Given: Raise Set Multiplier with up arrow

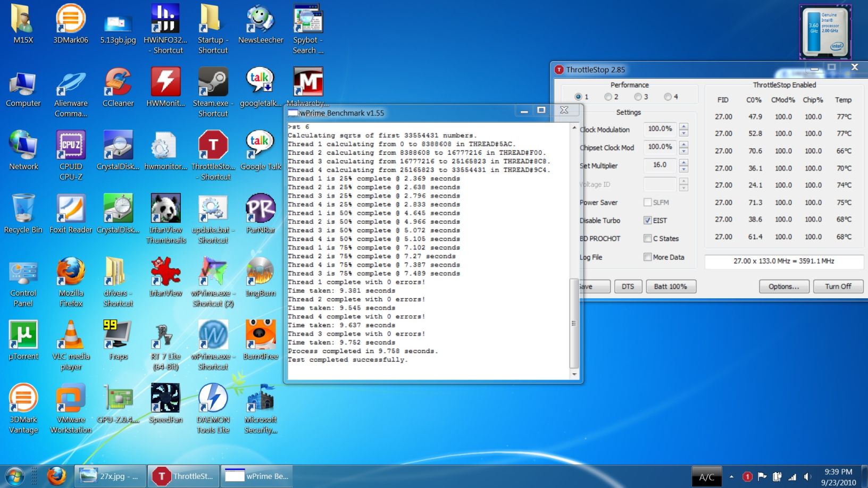Looking at the screenshot, I should coord(684,162).
